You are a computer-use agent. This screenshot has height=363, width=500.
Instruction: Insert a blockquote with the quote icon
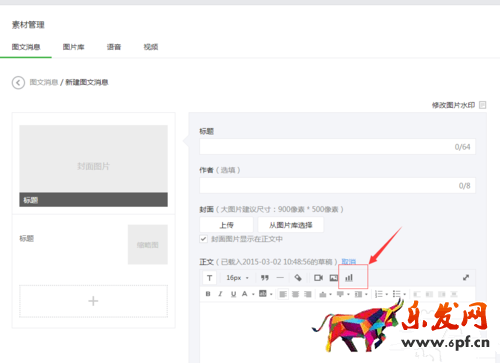tap(265, 278)
